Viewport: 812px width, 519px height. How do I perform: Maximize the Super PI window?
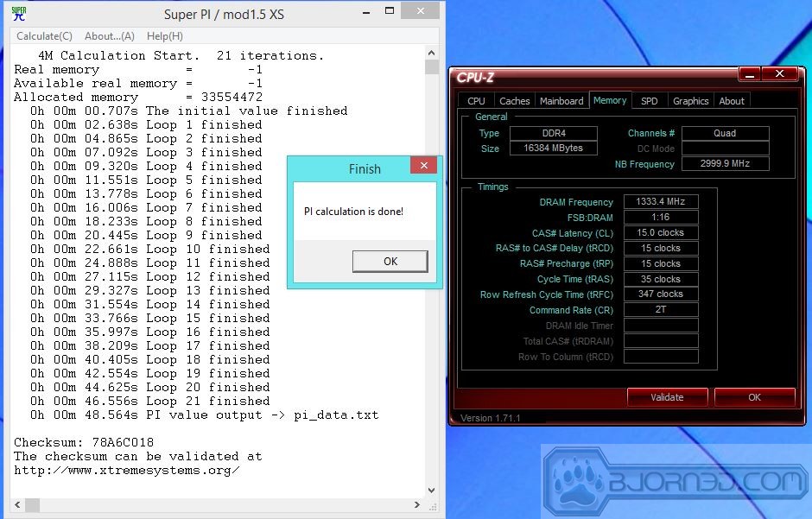pos(390,11)
